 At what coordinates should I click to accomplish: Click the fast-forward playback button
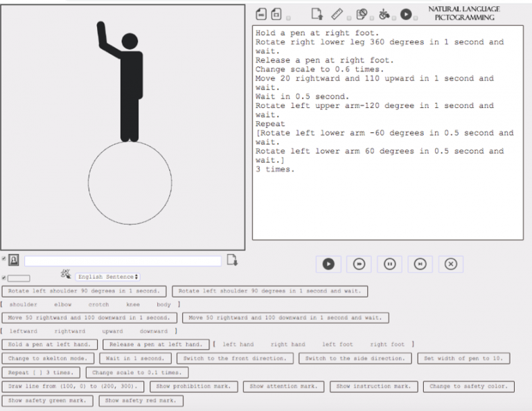coord(359,264)
